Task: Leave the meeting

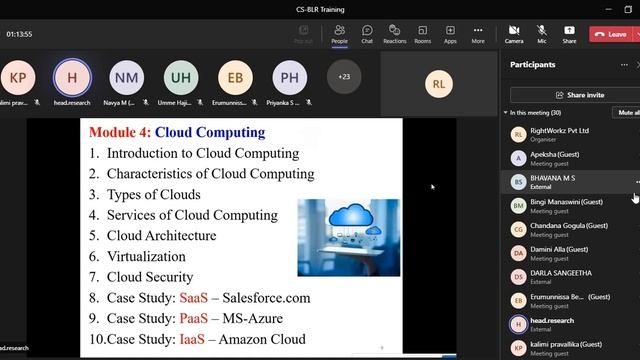Action: pos(611,34)
